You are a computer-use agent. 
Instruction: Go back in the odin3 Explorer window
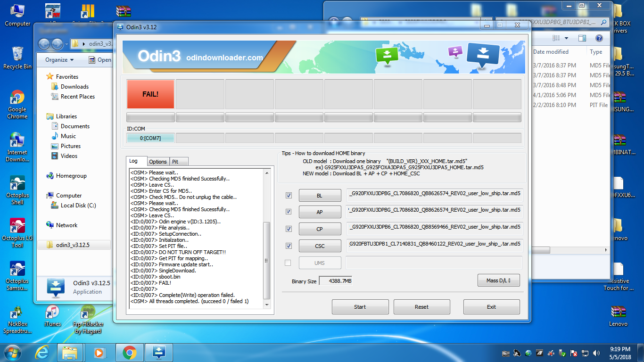point(44,44)
